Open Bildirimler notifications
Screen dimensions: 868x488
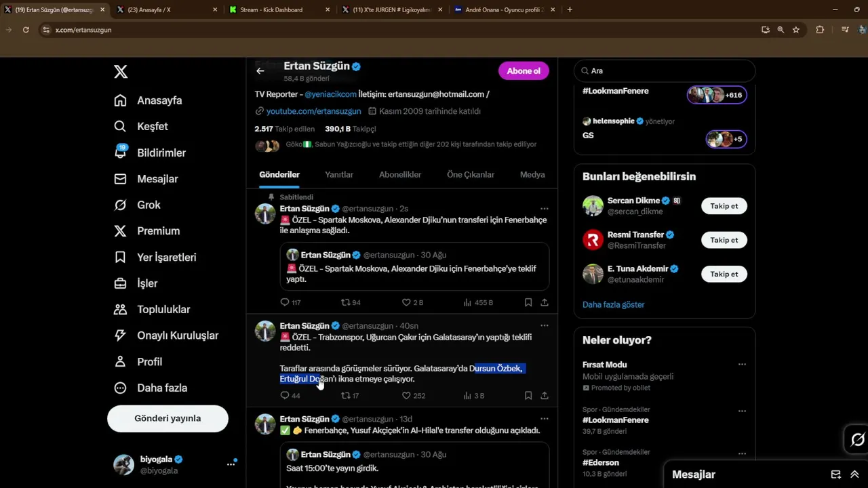tap(150, 152)
